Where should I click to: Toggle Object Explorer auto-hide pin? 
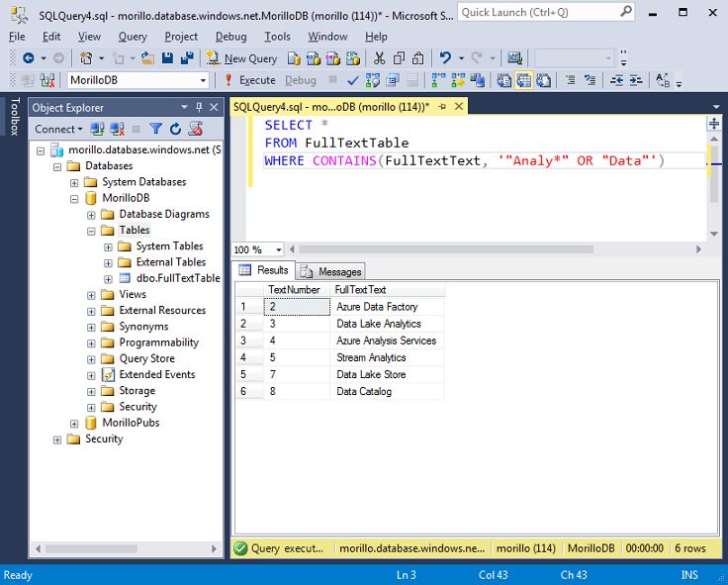(199, 107)
